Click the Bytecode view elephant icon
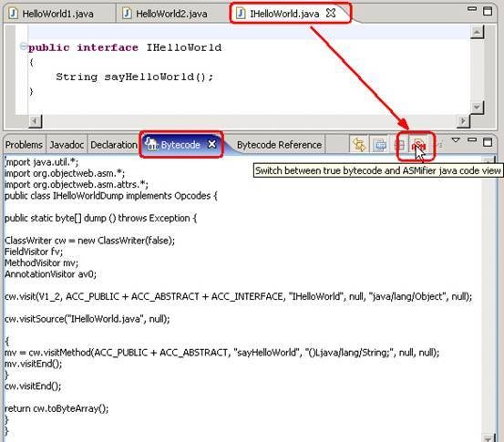This screenshot has height=442, width=504. click(x=151, y=144)
